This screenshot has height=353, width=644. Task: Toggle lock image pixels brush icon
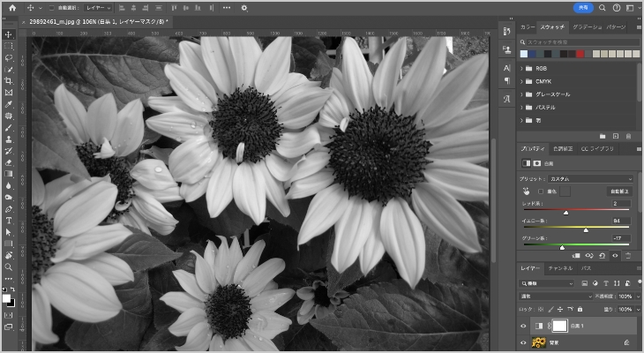550,309
